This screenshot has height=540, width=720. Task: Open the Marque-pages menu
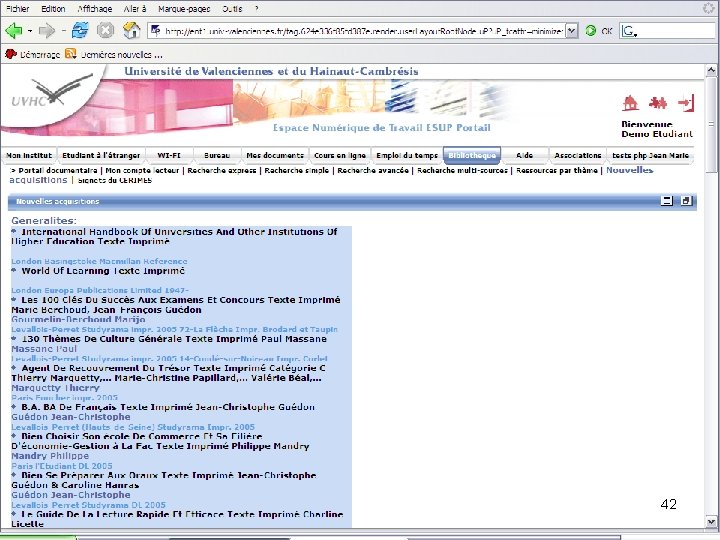click(x=184, y=8)
